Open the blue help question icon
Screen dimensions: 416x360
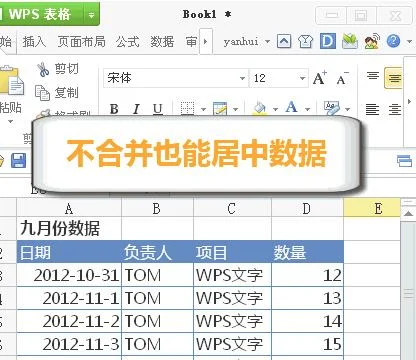tap(393, 41)
